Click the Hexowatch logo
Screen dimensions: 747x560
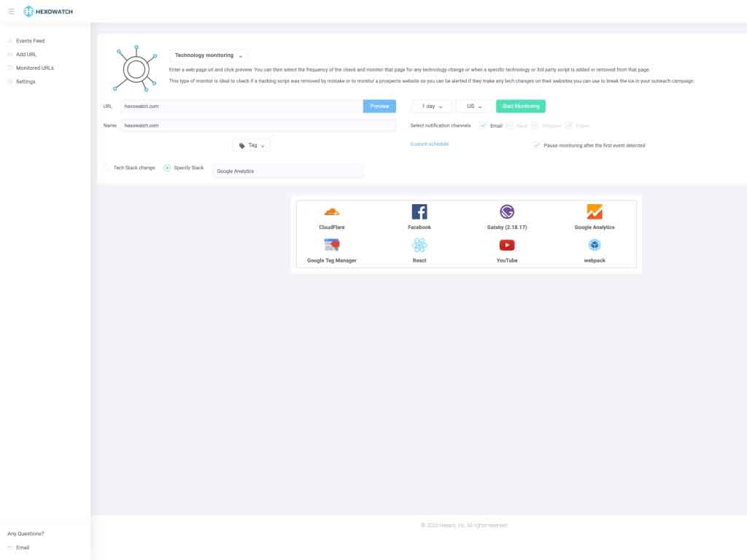pos(48,12)
